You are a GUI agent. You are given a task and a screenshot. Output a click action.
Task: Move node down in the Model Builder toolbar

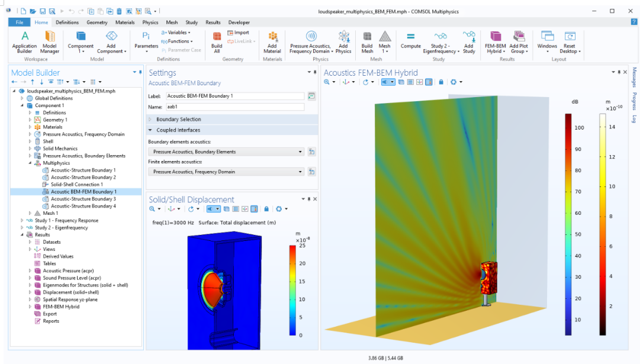(x=41, y=82)
